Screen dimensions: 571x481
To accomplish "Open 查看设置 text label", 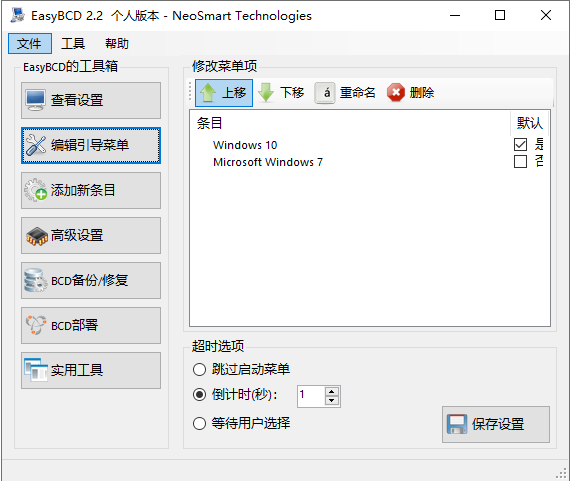I will click(x=77, y=100).
